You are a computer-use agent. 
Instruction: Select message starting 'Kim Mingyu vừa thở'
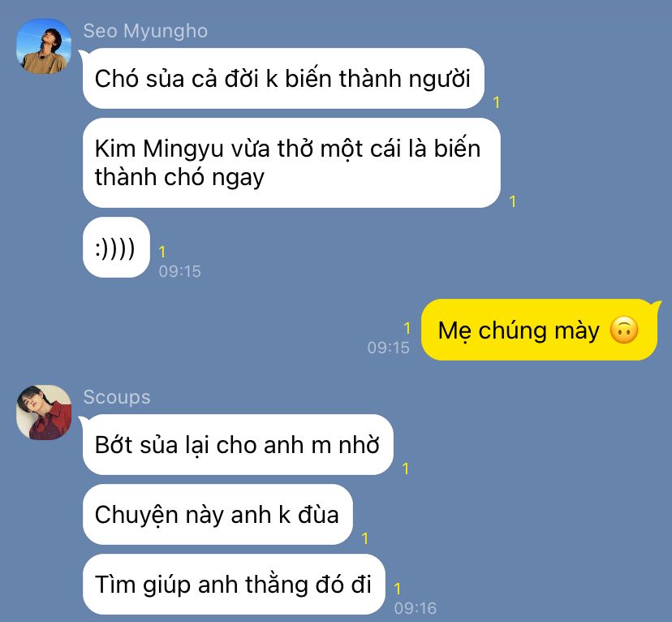coord(291,163)
